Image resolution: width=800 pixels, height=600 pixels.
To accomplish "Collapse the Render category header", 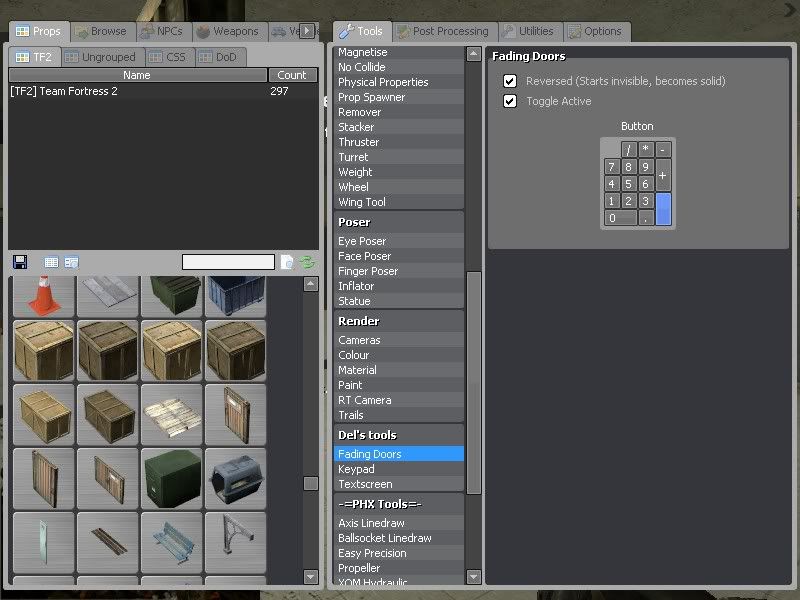I will coord(399,321).
